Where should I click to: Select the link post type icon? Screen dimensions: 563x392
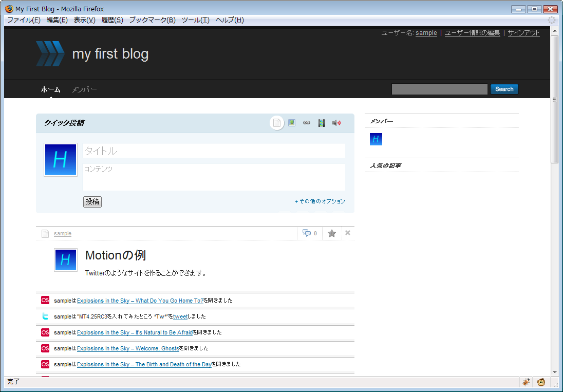point(307,123)
